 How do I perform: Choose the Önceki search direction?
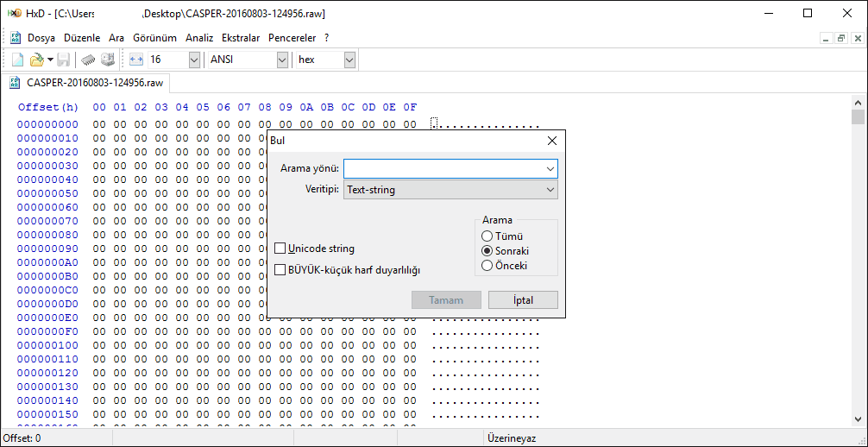pyautogui.click(x=487, y=266)
